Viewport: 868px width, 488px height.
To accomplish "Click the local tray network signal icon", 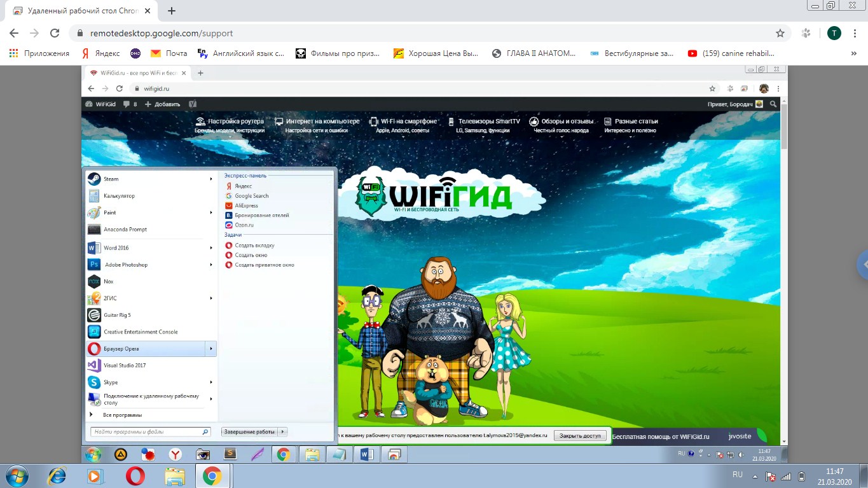I will tap(786, 476).
